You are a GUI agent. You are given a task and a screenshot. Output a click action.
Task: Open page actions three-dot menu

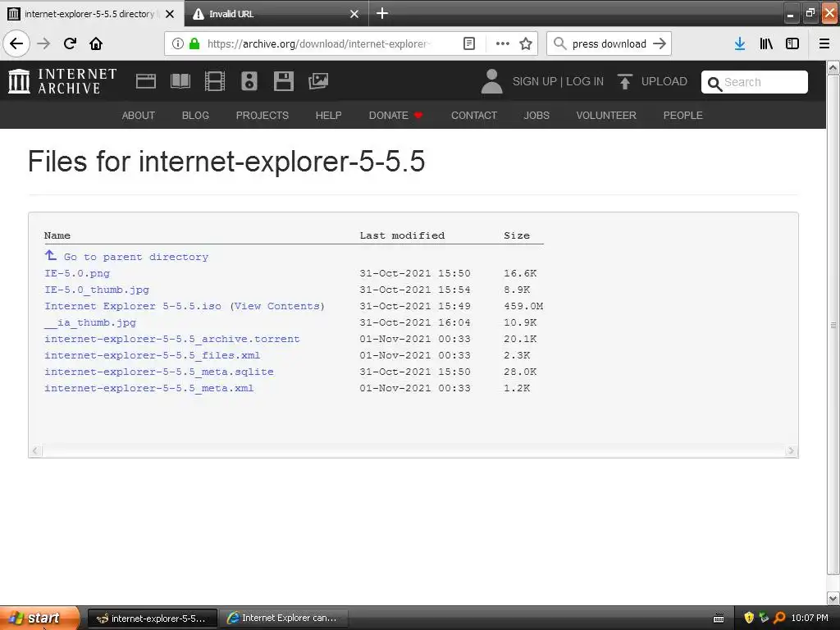[503, 43]
